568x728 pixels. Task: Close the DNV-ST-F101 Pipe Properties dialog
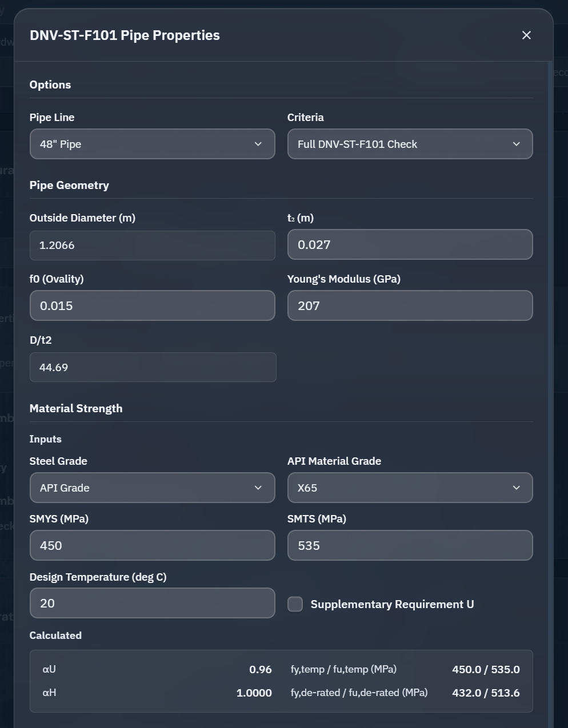(526, 35)
